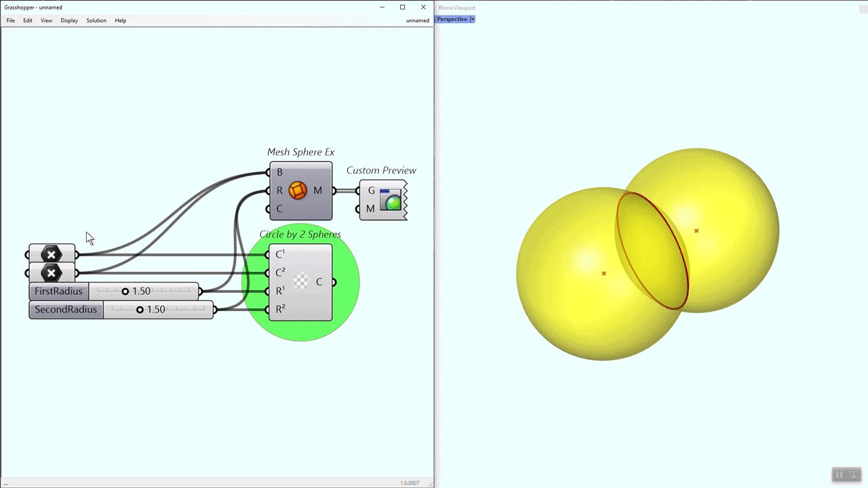Click the G input port on Custom Preview
The width and height of the screenshot is (868, 488).
click(359, 190)
